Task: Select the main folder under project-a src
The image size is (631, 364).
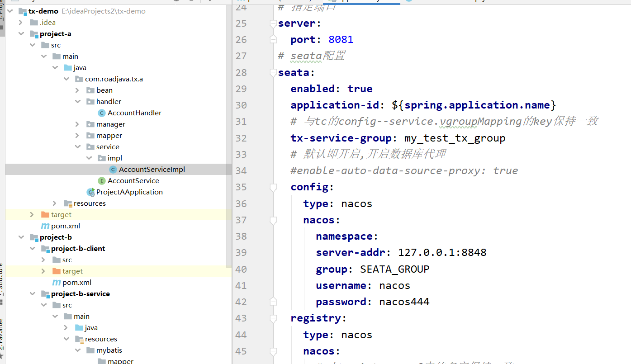Action: (70, 56)
